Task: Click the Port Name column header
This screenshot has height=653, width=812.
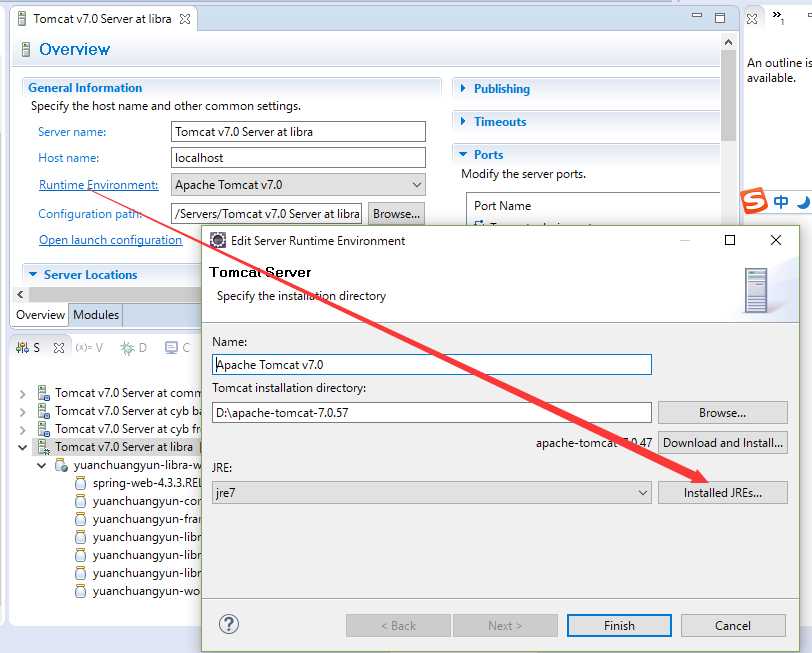Action: coord(502,206)
